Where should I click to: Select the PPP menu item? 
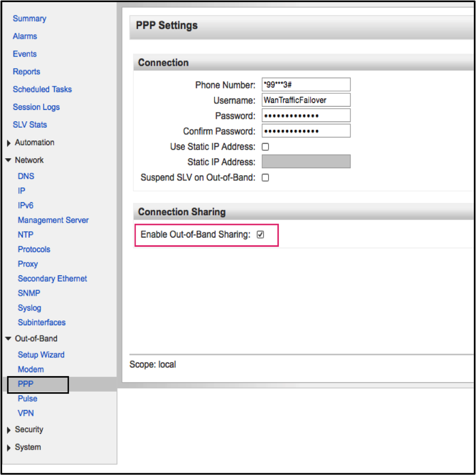[x=26, y=384]
